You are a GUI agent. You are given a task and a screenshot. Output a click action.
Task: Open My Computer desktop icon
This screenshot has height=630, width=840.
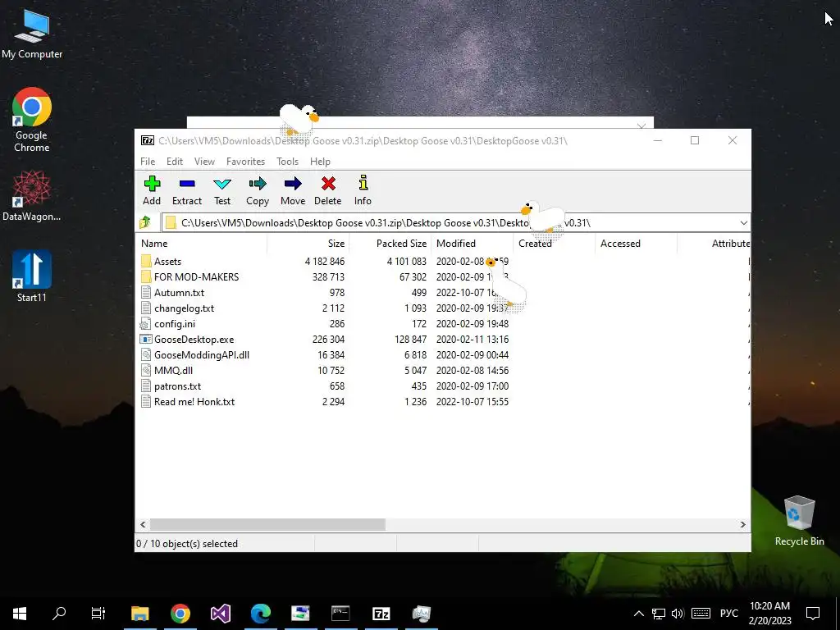pyautogui.click(x=32, y=34)
